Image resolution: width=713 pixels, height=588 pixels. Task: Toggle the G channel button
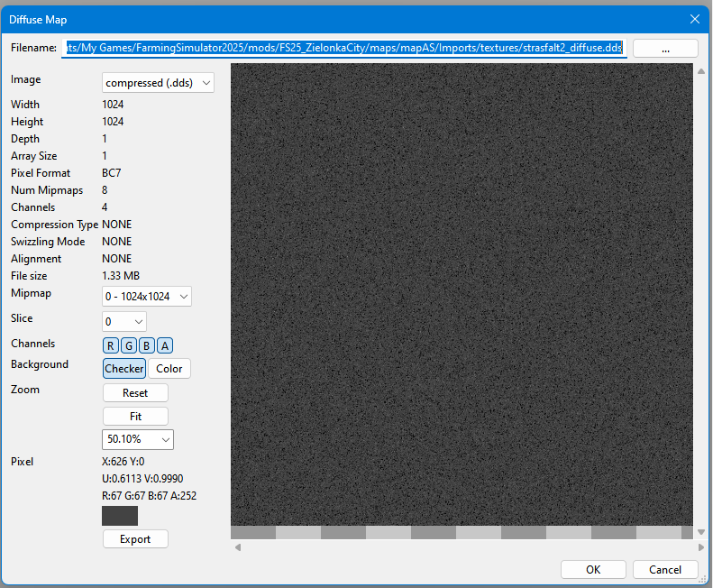point(129,346)
